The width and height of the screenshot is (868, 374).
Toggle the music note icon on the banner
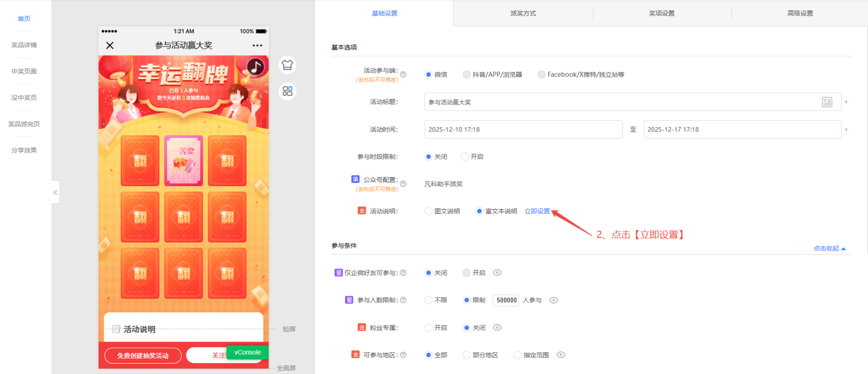pos(255,67)
